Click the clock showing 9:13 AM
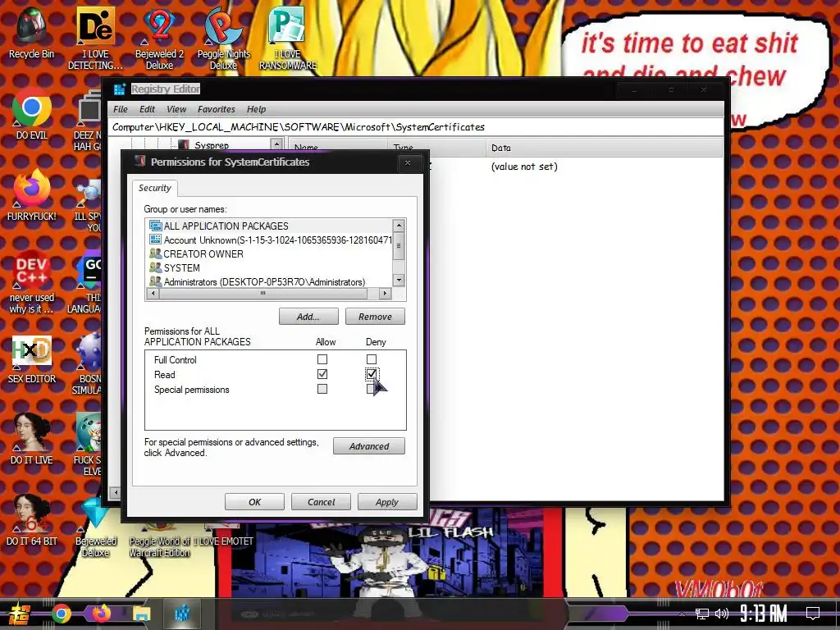The image size is (840, 630). (763, 614)
